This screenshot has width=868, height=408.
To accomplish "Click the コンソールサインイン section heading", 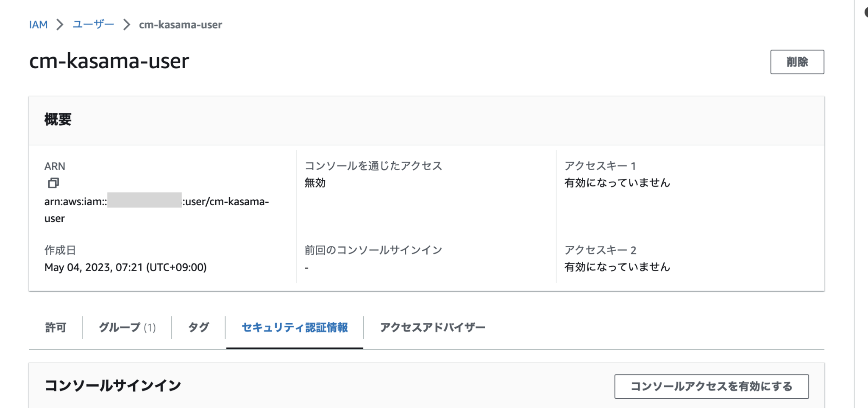I will (113, 385).
